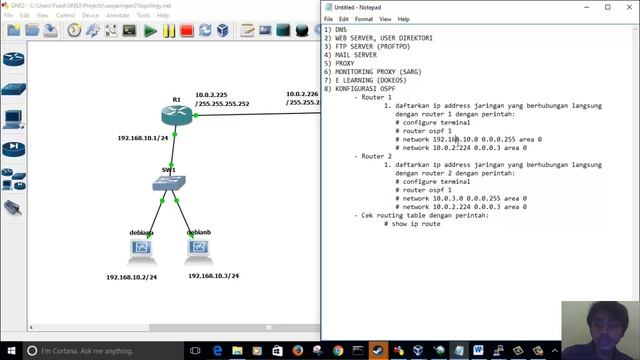
Task: Click the Draw ellipse icon in GNS3 toolbar
Action: [x=302, y=31]
